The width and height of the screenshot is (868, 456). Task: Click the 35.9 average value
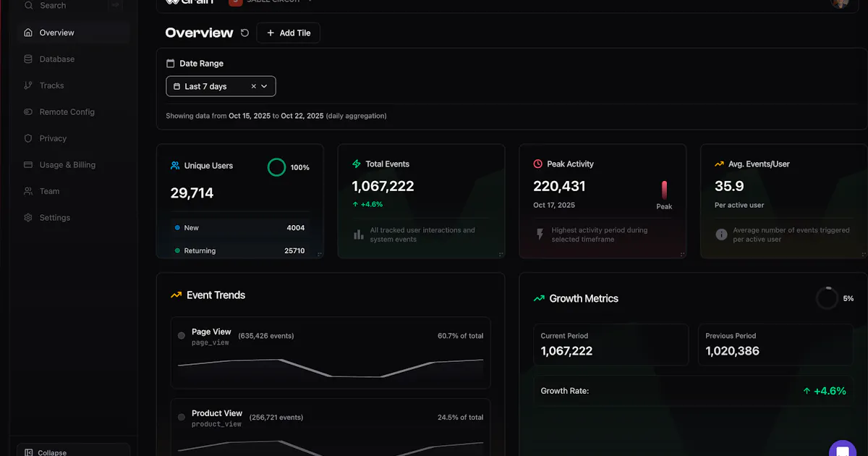(x=729, y=186)
